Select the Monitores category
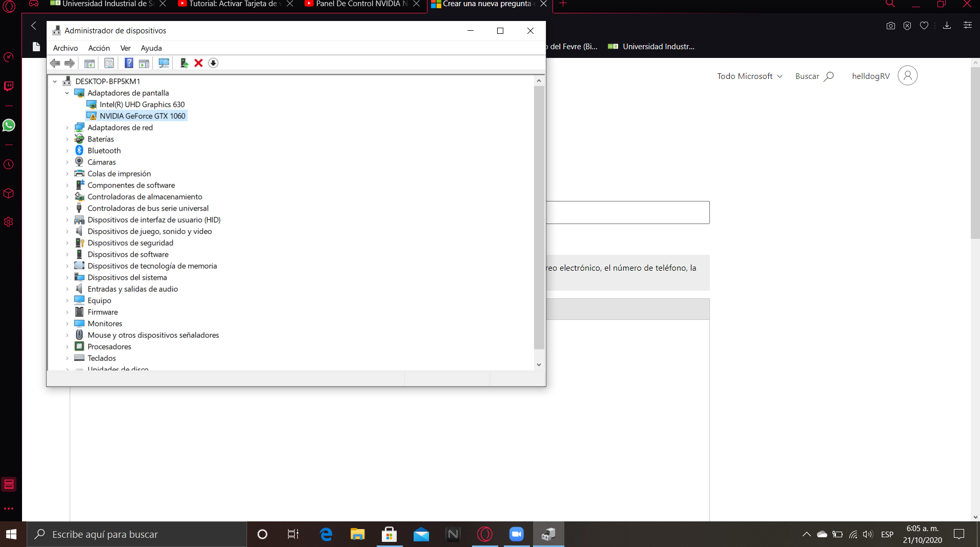 (105, 323)
